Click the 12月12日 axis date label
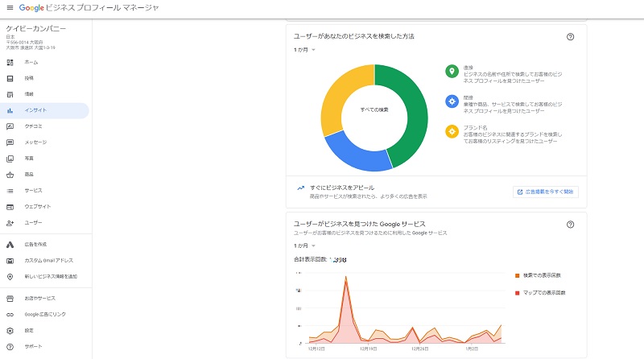Image resolution: width=644 pixels, height=359 pixels. pos(316,349)
